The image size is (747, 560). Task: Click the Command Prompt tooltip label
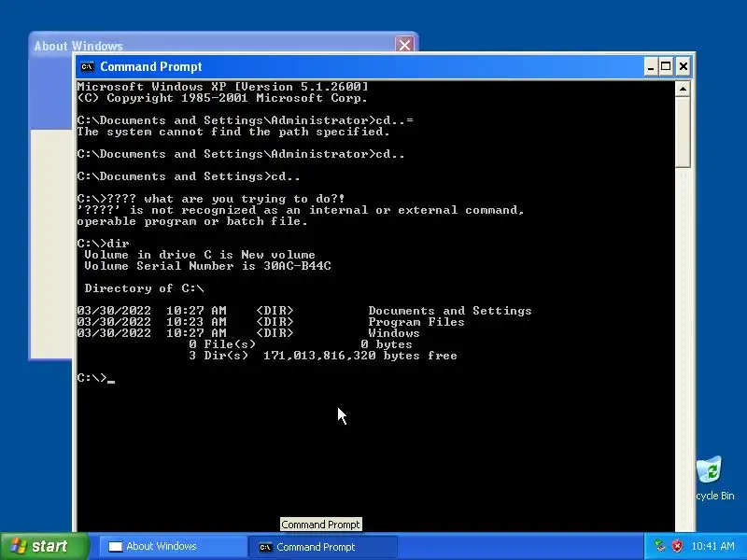[x=320, y=525]
